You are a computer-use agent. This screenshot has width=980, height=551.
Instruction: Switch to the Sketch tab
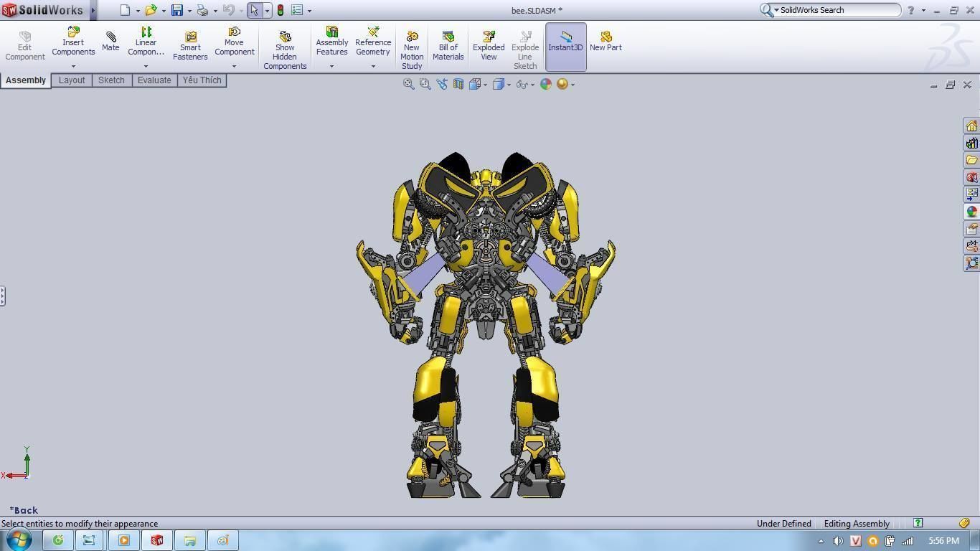tap(111, 80)
